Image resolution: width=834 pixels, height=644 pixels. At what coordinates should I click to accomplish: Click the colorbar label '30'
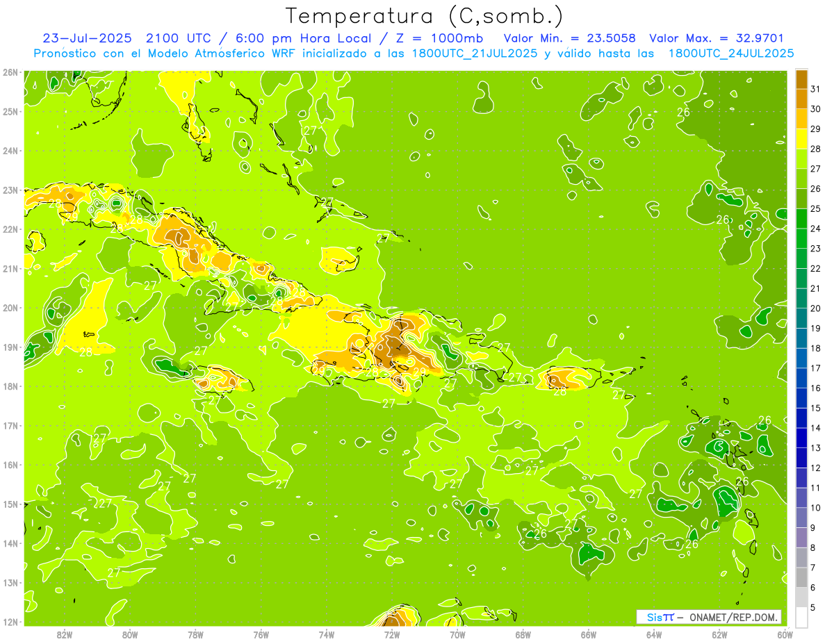pyautogui.click(x=815, y=109)
